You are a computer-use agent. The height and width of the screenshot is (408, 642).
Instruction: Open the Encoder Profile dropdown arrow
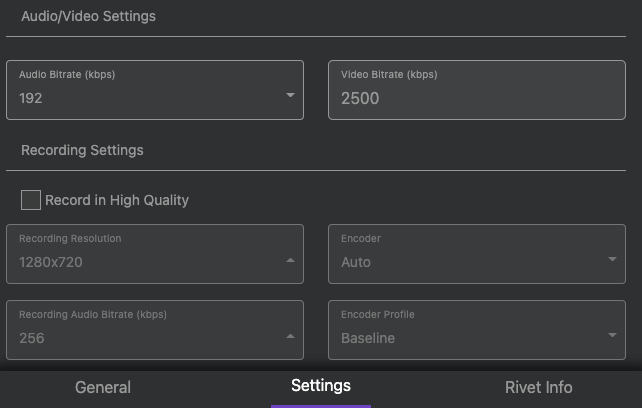click(613, 335)
